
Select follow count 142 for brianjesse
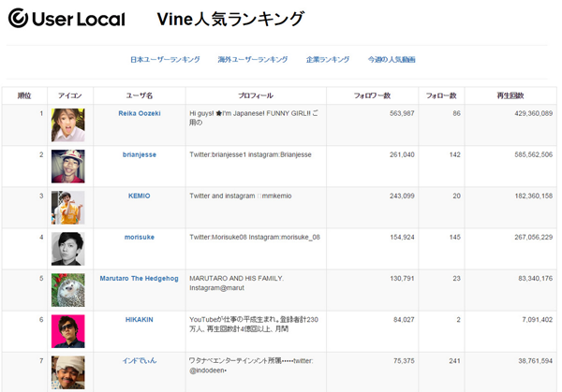point(455,154)
